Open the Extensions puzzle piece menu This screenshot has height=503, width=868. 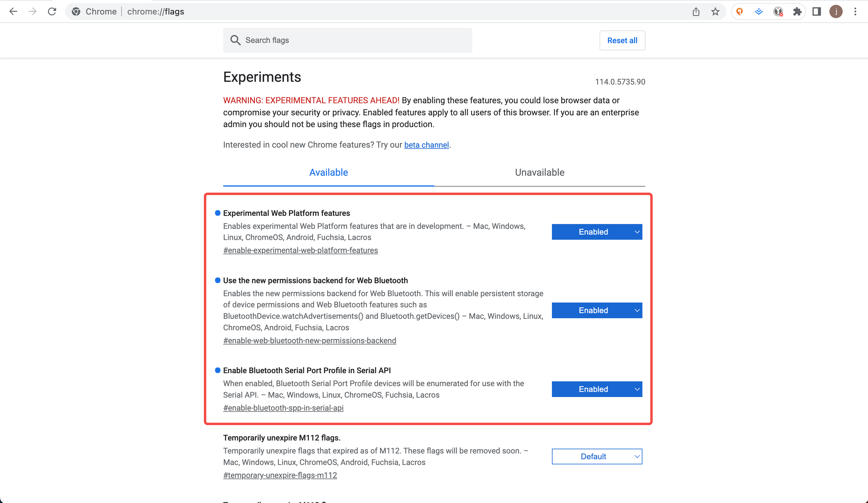click(797, 11)
